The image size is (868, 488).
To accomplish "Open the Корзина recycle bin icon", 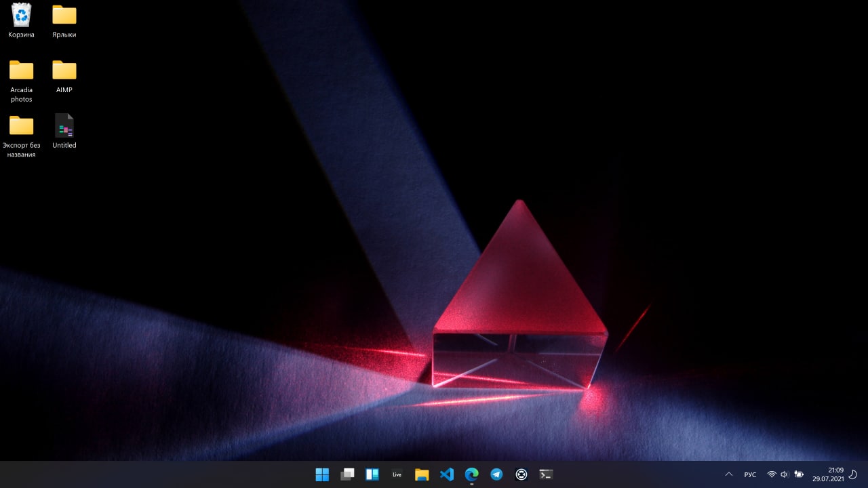I will [21, 21].
